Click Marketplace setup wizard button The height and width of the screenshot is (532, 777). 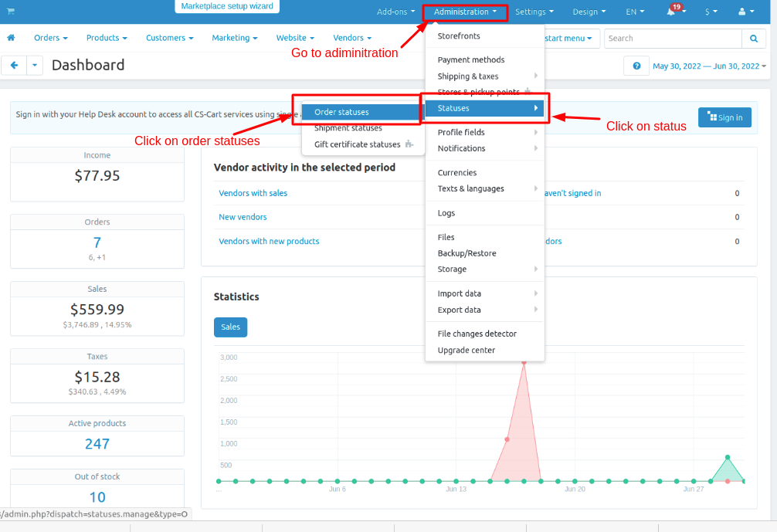click(227, 6)
